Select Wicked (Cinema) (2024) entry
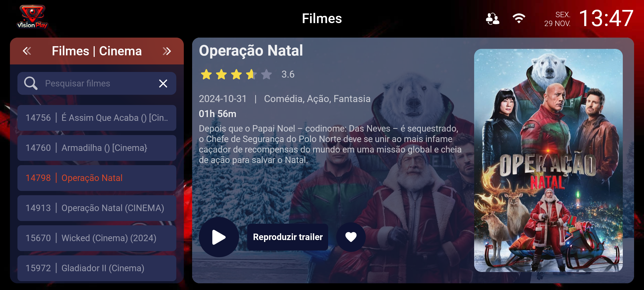 tap(97, 238)
